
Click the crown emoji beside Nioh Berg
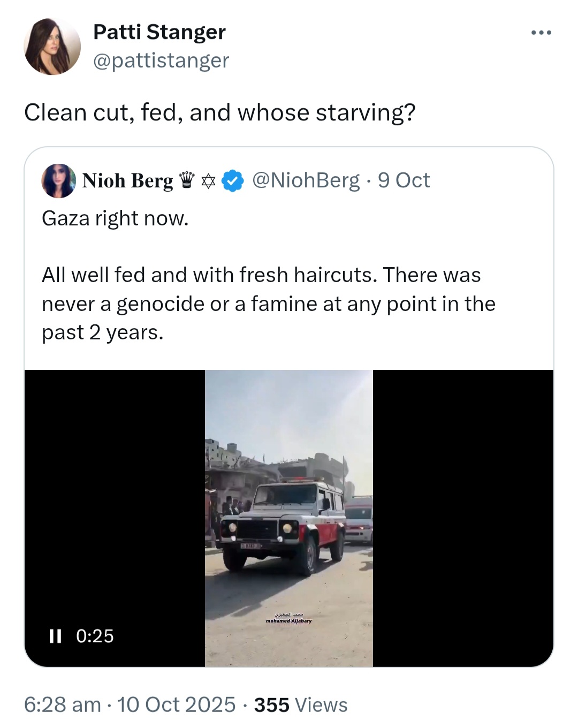187,180
